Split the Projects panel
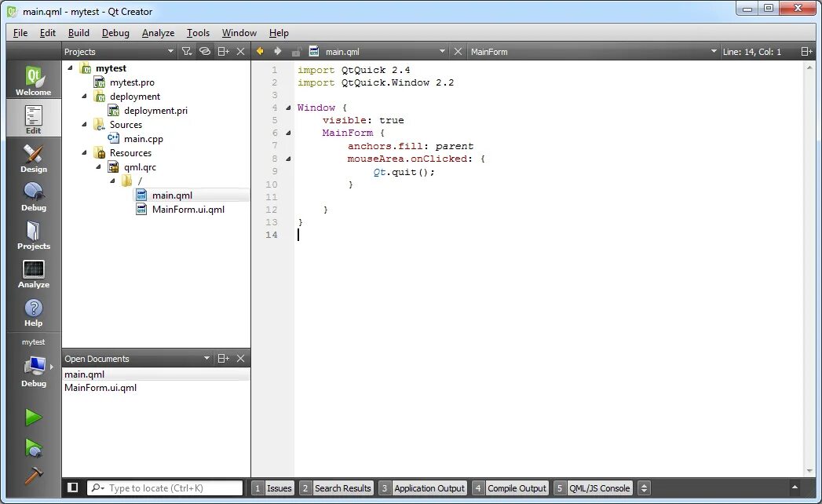Viewport: 822px width, 504px height. click(x=223, y=51)
